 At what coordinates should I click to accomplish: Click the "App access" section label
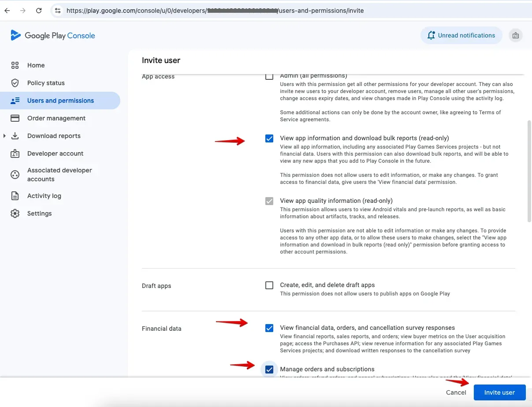coord(158,77)
